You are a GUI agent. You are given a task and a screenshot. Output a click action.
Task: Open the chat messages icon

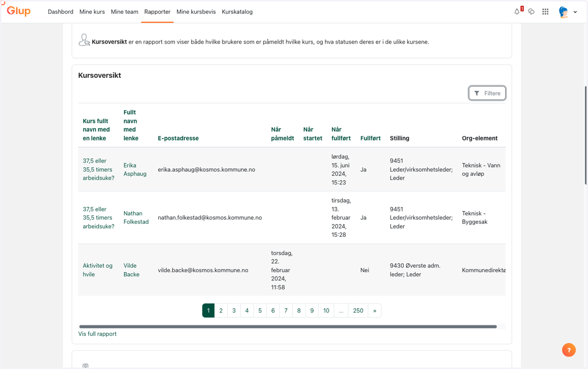(x=531, y=11)
